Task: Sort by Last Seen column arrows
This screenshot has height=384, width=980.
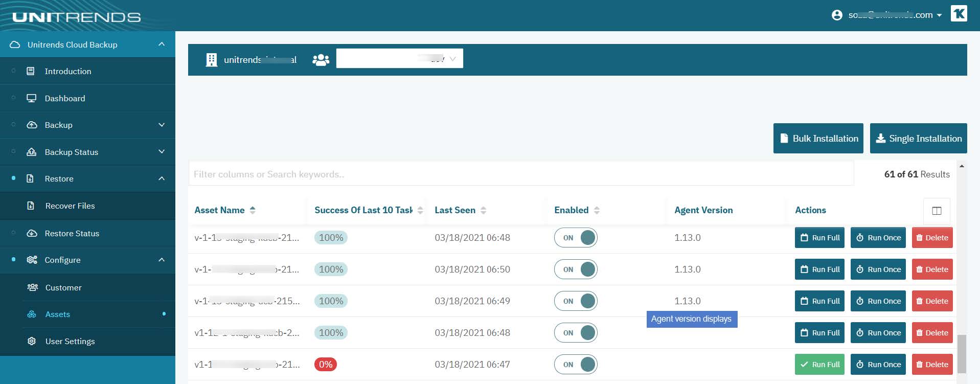Action: 484,210
